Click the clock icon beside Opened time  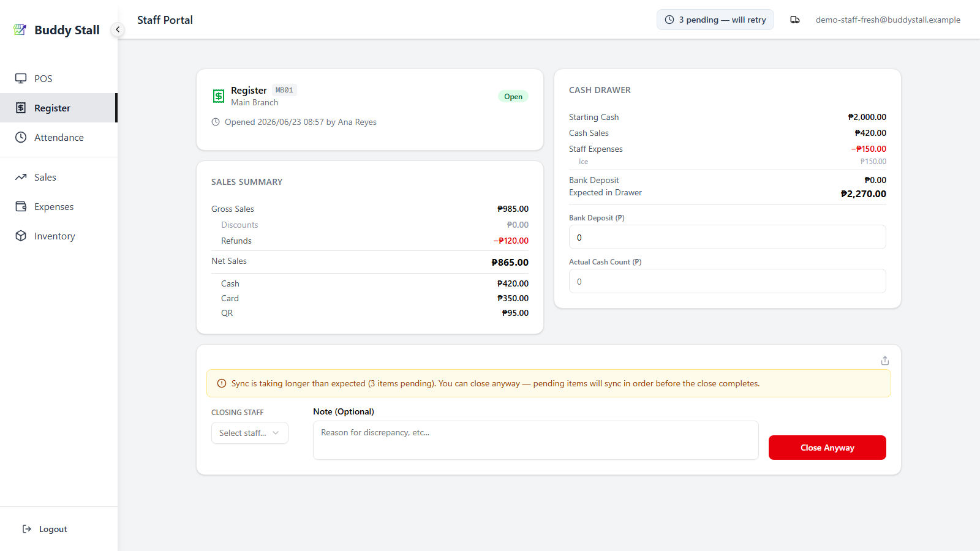(x=216, y=122)
